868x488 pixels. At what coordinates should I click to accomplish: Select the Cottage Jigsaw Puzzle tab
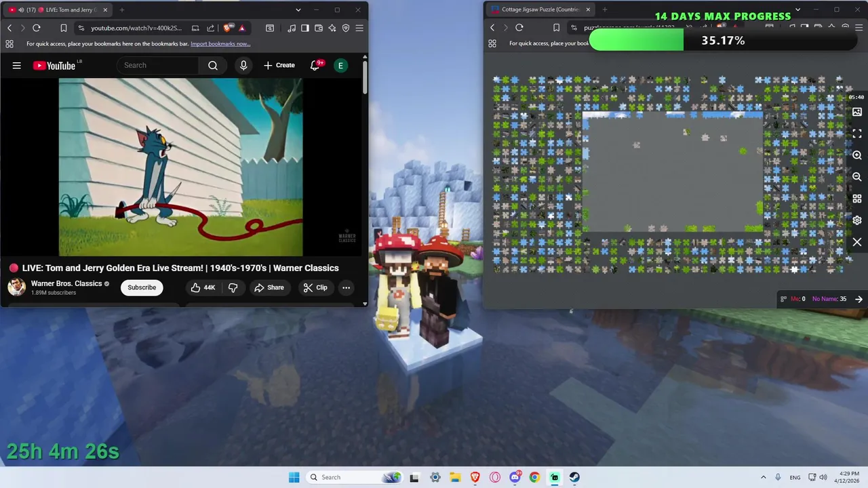click(540, 9)
